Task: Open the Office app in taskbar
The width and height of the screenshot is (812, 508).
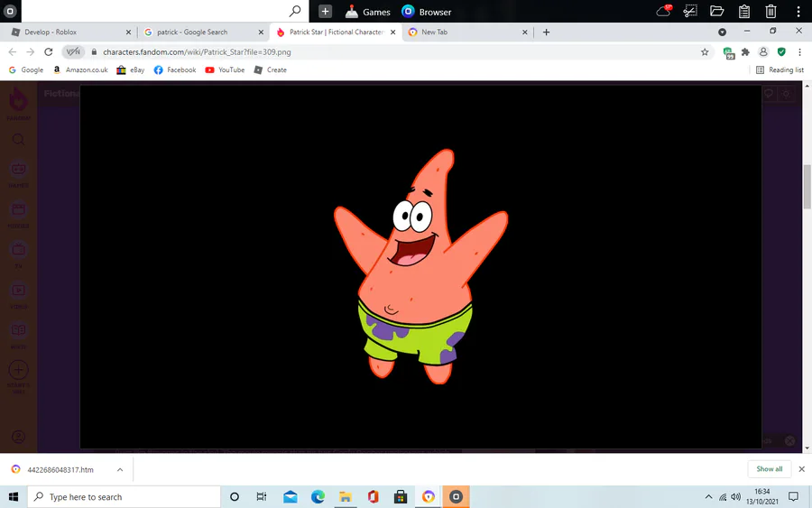Action: pyautogui.click(x=373, y=497)
